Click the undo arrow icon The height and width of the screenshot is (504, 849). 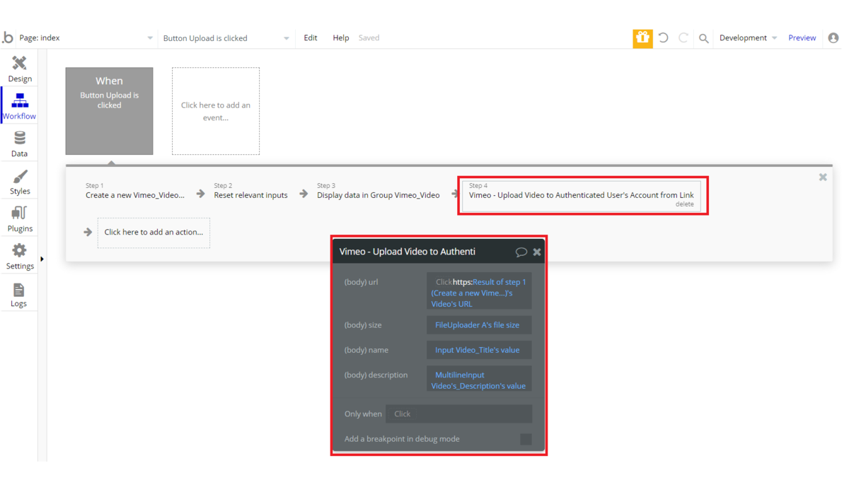664,38
